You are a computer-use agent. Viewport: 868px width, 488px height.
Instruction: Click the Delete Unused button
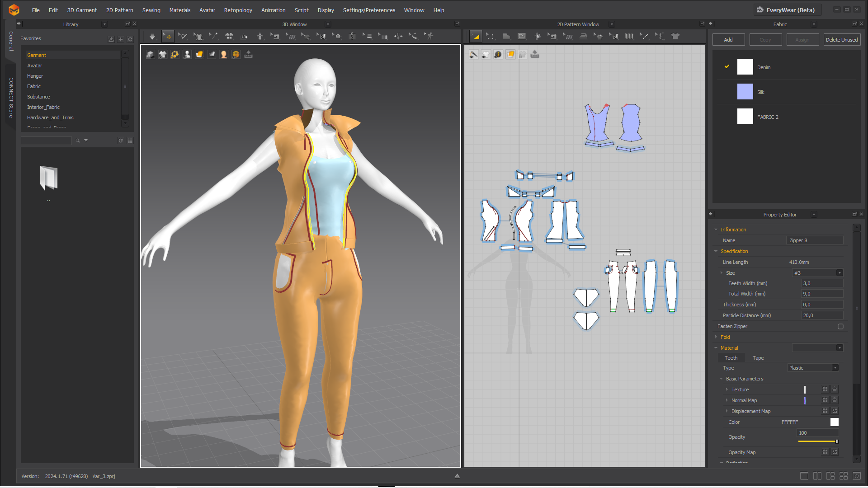pyautogui.click(x=841, y=40)
